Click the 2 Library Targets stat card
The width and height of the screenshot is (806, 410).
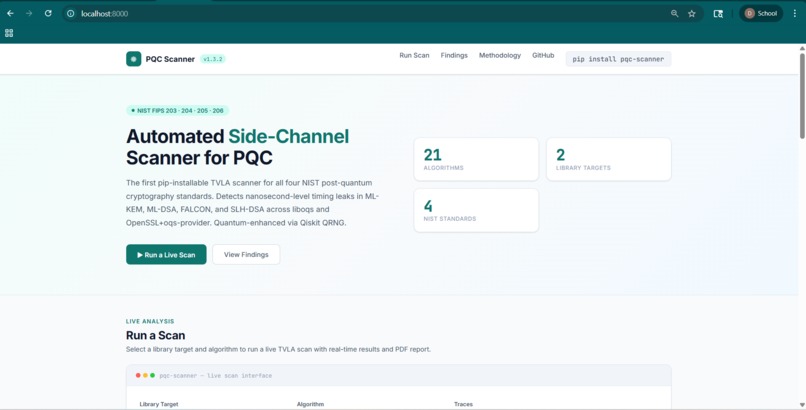click(609, 159)
